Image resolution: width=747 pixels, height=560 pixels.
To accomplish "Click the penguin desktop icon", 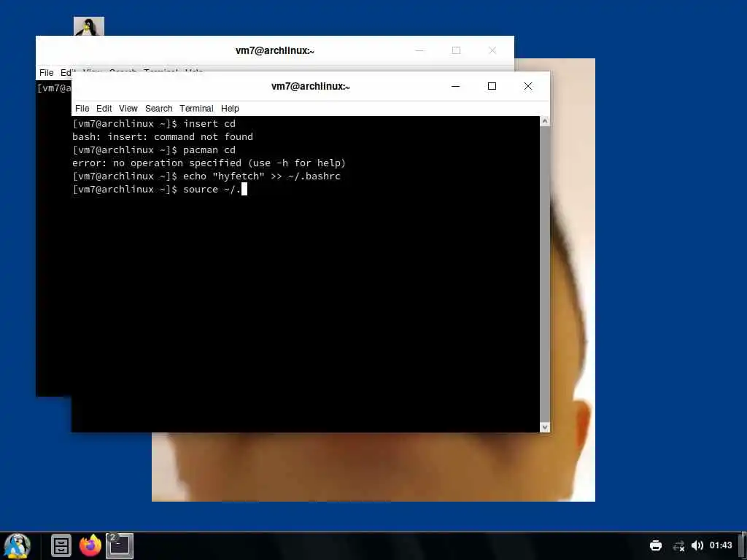I will pyautogui.click(x=88, y=27).
